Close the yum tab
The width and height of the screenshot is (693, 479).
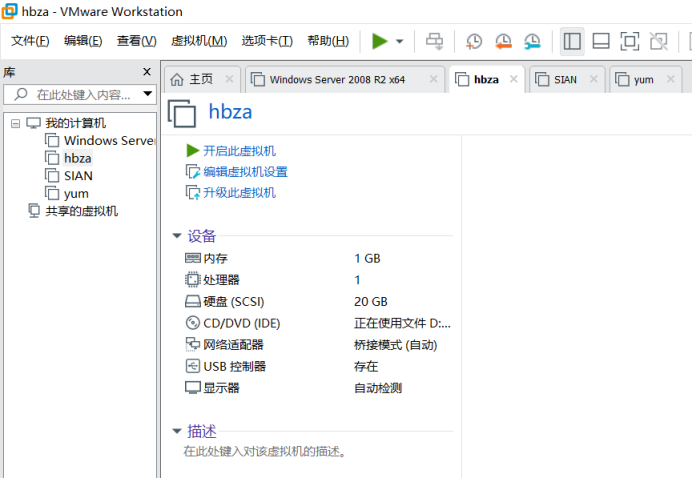[x=671, y=79]
